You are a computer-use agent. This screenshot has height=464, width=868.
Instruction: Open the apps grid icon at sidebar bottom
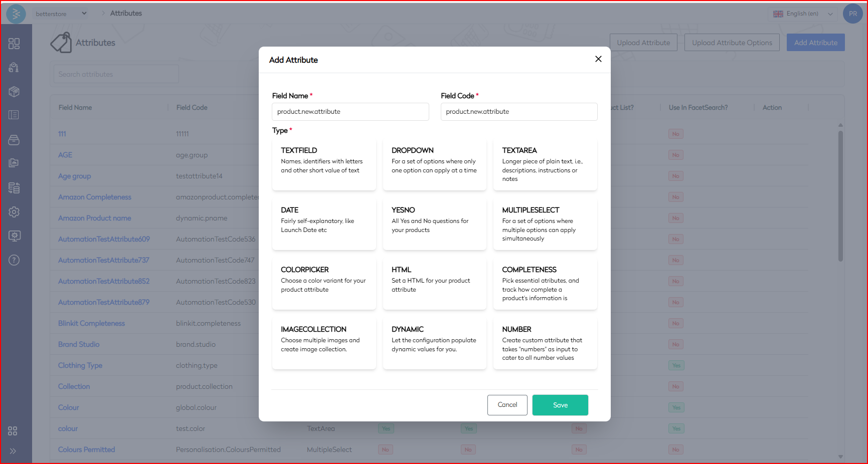pos(13,431)
